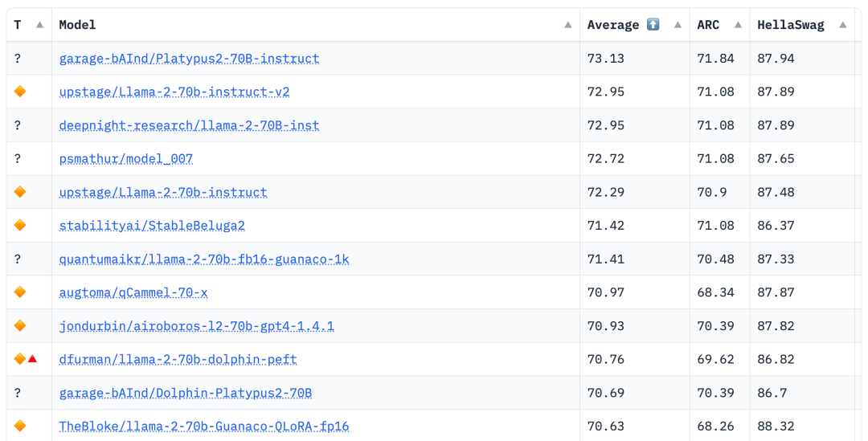Click orange diamond for upstage/Llama-2-70b-instruct-v2
This screenshot has width=868, height=441.
20,92
